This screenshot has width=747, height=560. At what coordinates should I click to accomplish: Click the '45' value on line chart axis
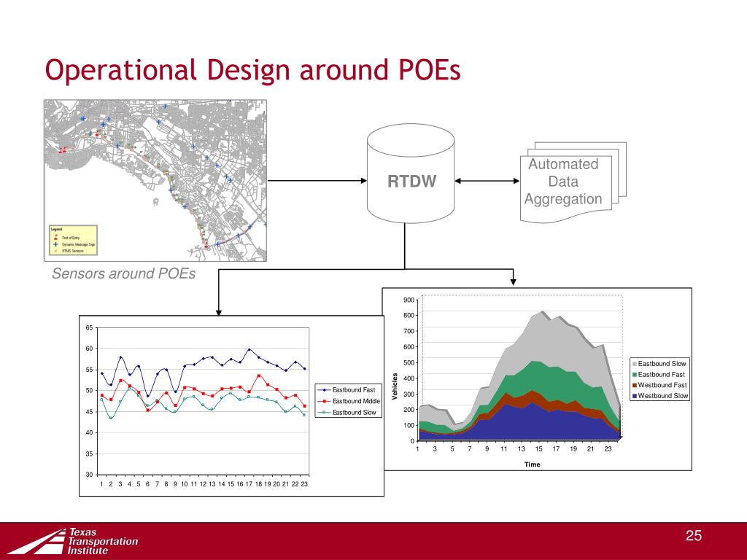point(89,412)
